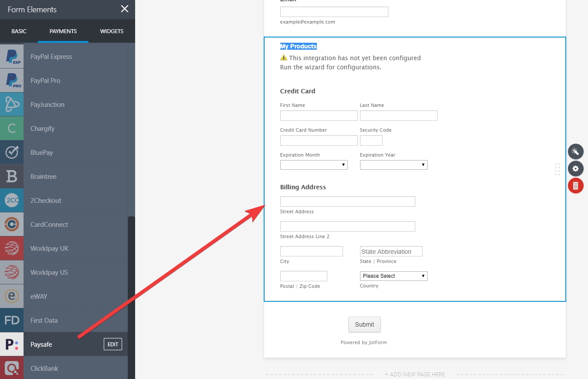Select the 2Checkout icon
588x379 pixels.
click(x=12, y=201)
